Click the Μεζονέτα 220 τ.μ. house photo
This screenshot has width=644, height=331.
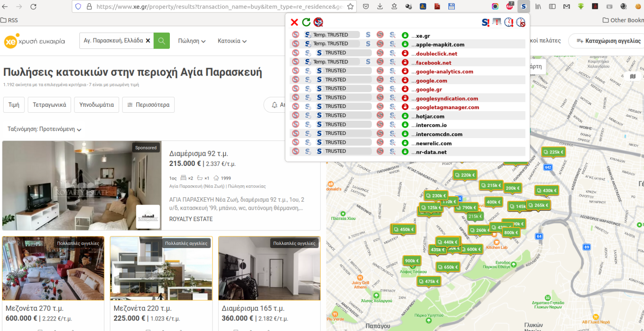pos(161,268)
